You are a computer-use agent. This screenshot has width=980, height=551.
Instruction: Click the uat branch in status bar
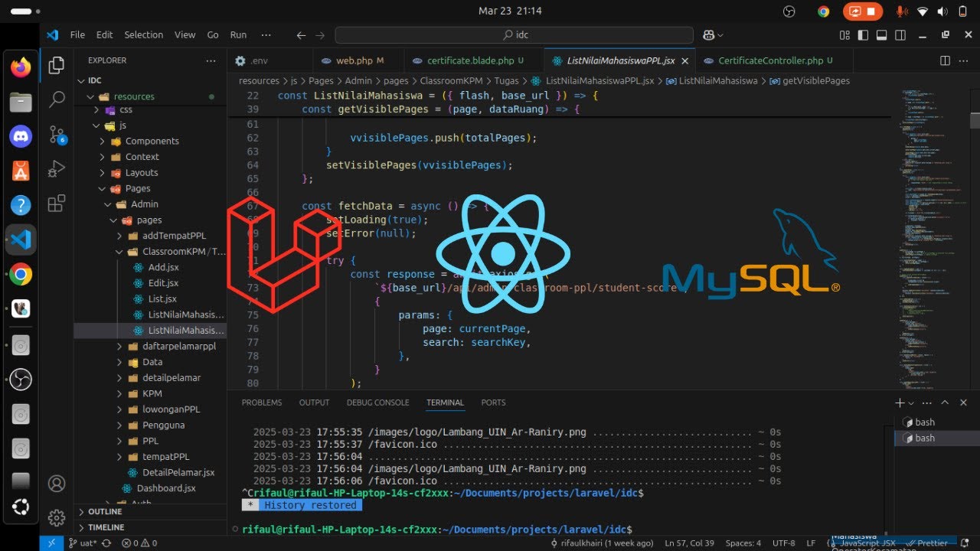coord(81,543)
